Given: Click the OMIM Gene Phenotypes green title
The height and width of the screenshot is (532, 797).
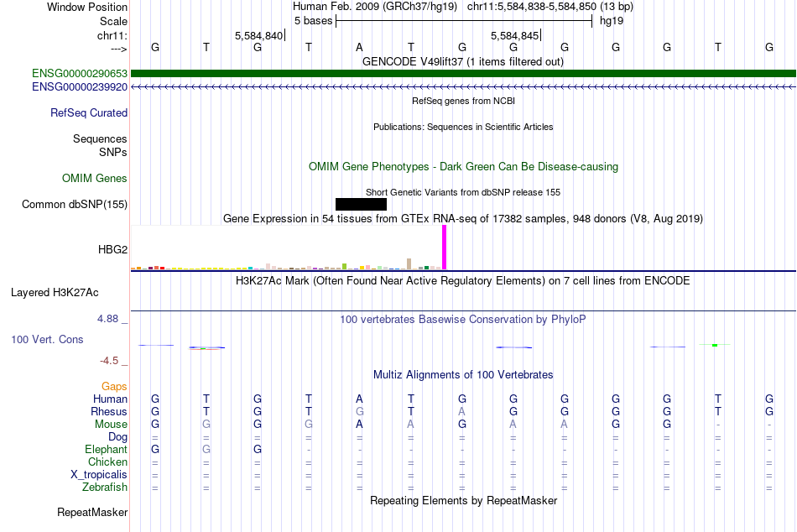Looking at the screenshot, I should click(x=464, y=167).
